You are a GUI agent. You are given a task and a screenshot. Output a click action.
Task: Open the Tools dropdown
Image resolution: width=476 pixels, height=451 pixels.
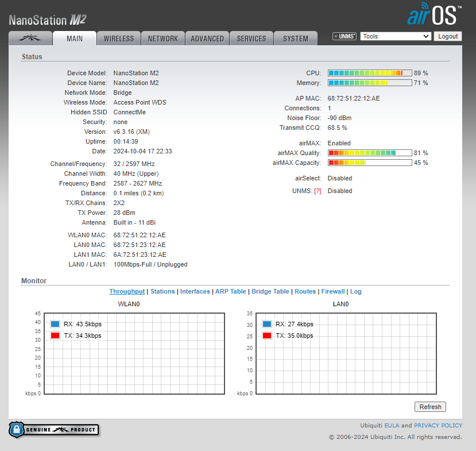(396, 36)
